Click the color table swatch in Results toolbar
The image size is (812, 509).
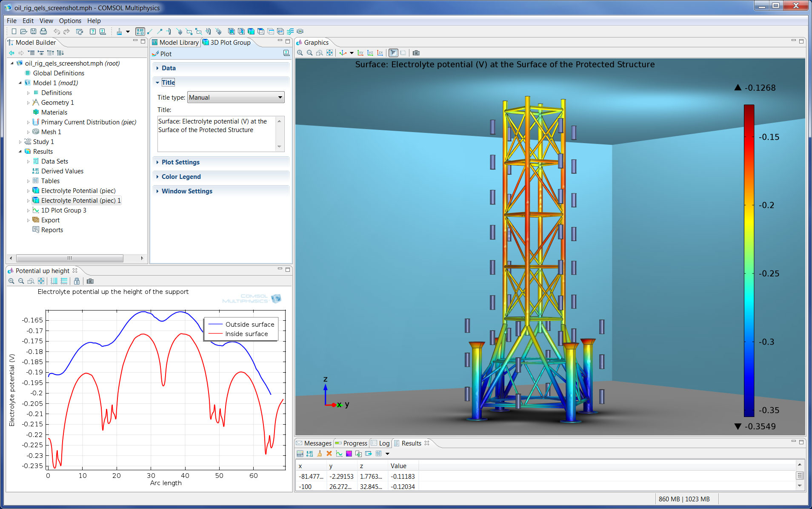(349, 454)
